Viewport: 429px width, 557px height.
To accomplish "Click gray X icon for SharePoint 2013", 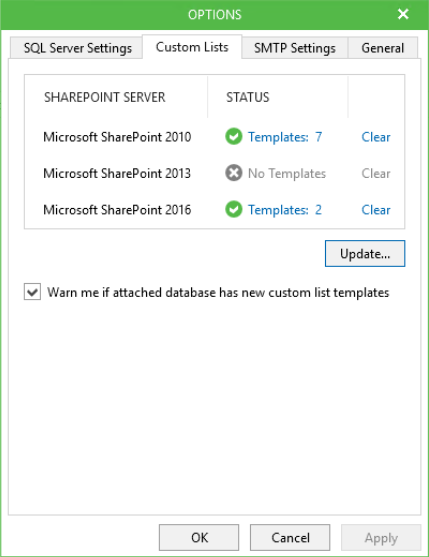I will tap(234, 173).
